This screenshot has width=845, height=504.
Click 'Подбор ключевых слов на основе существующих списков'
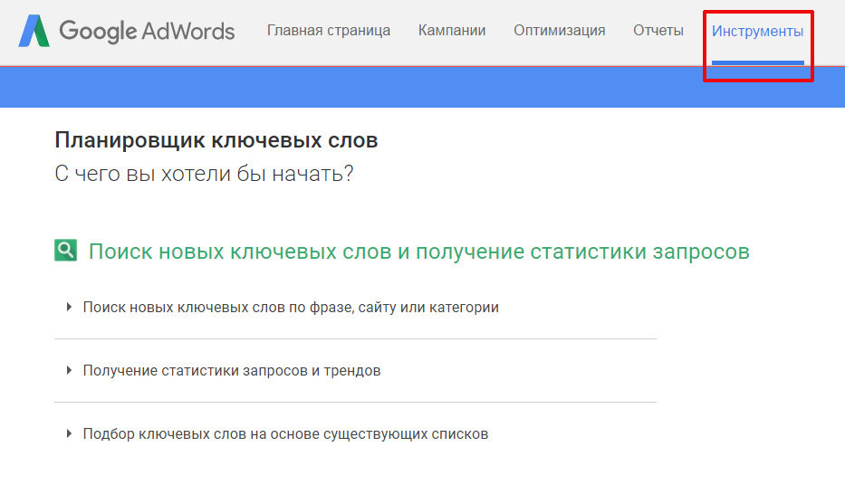(x=285, y=434)
